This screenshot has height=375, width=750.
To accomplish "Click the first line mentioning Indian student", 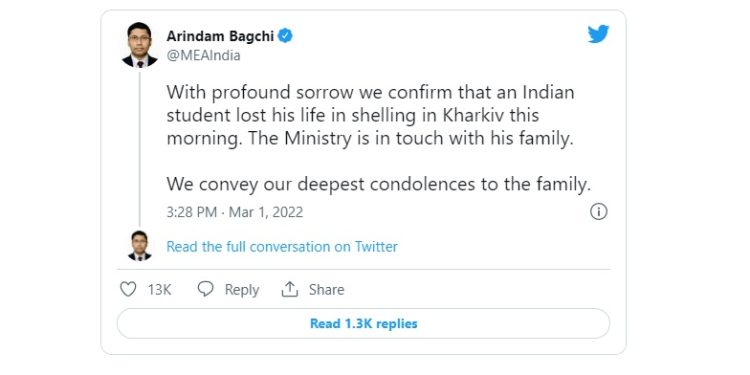I will tap(370, 92).
